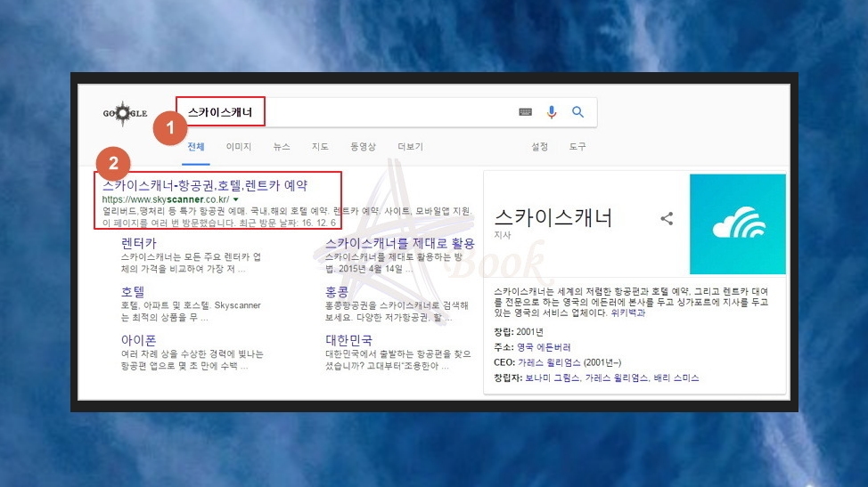Click 영국 에든버러 address link
The width and height of the screenshot is (868, 487).
544,347
